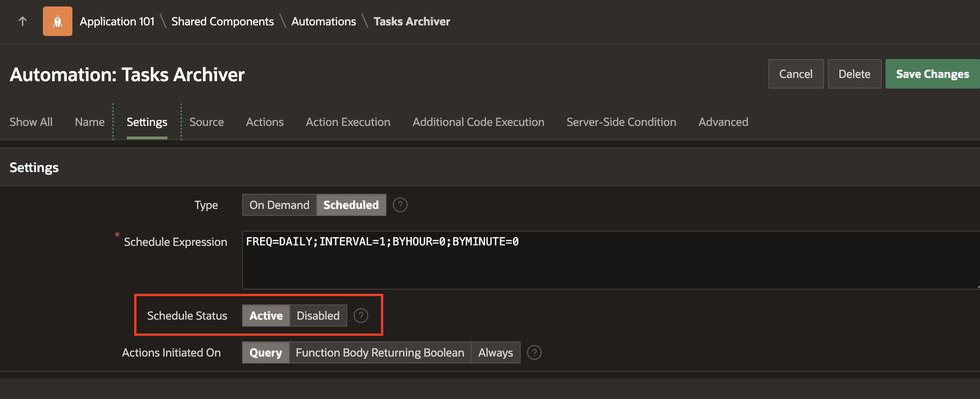Click the up arrow navigation icon
The width and height of the screenshot is (980, 399).
(x=22, y=21)
